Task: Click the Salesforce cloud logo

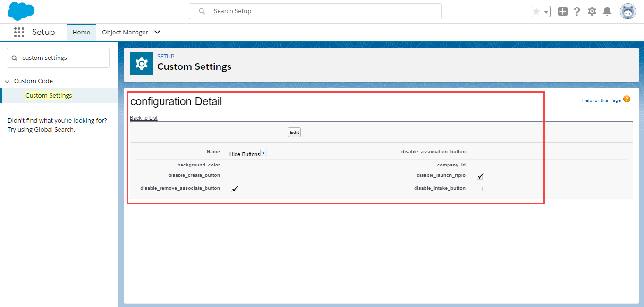Action: pyautogui.click(x=21, y=11)
